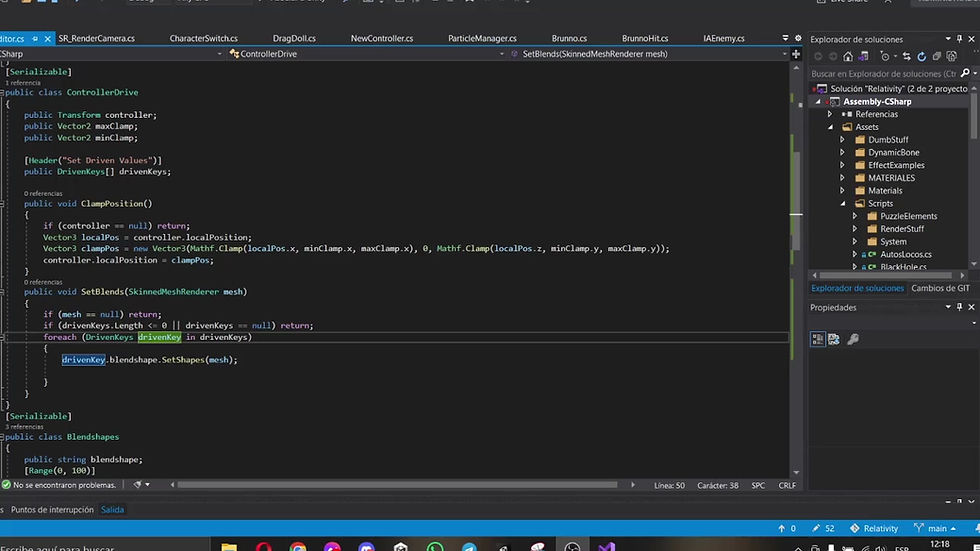Click the editor horizontal scrollbar thumb
Image resolution: width=980 pixels, height=551 pixels.
tap(398, 485)
